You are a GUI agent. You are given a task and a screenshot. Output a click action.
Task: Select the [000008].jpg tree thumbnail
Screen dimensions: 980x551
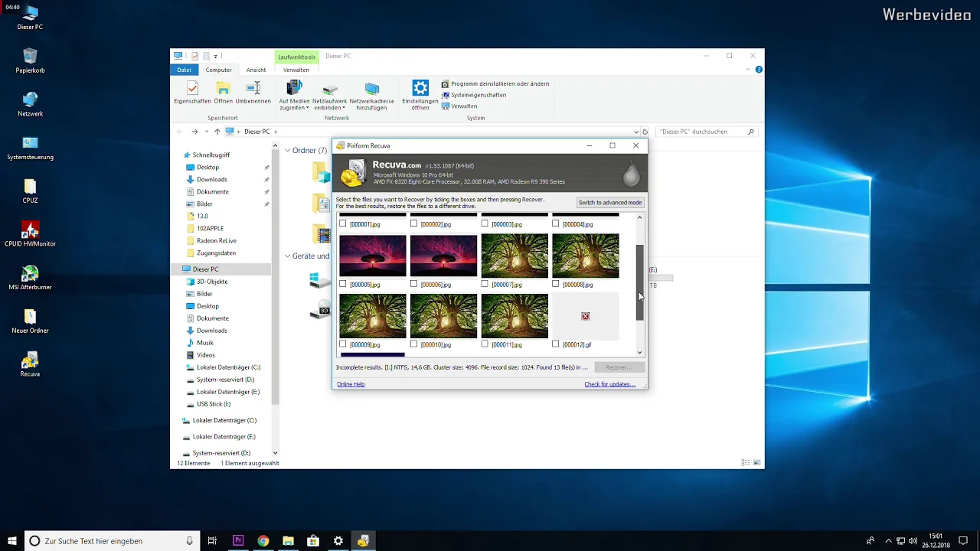[586, 256]
